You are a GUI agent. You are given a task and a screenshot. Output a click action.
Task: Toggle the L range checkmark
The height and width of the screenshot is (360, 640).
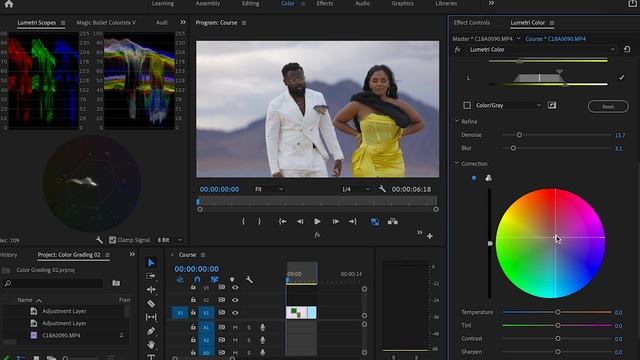click(621, 78)
